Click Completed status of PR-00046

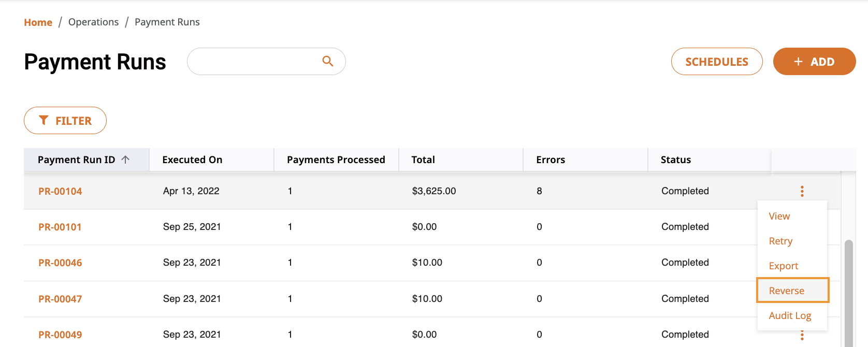(685, 263)
